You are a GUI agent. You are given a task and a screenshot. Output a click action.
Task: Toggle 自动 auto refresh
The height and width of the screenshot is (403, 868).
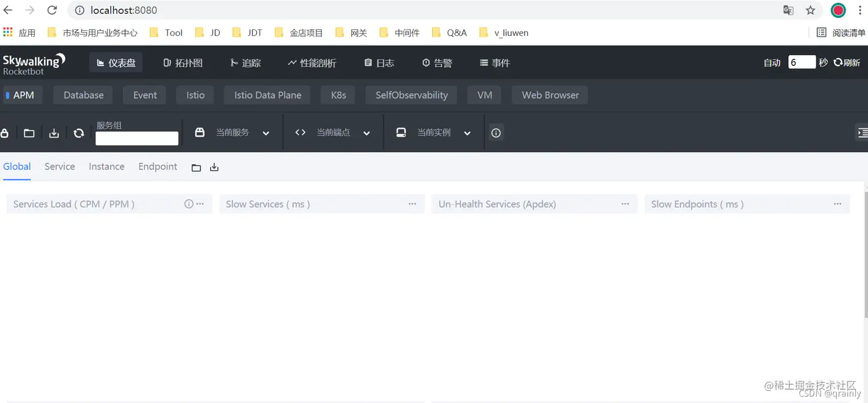[x=772, y=63]
